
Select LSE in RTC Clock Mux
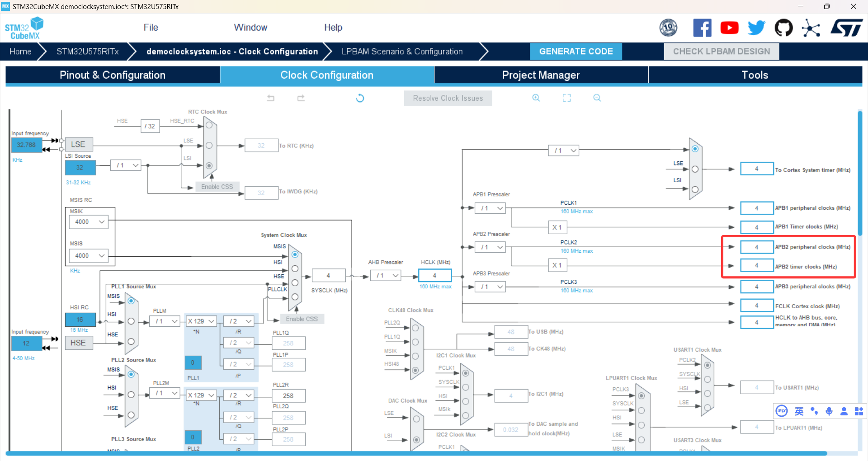click(x=209, y=146)
